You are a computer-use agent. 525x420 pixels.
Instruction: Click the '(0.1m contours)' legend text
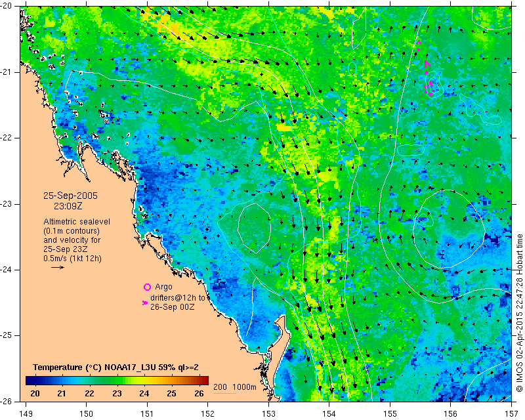72,231
